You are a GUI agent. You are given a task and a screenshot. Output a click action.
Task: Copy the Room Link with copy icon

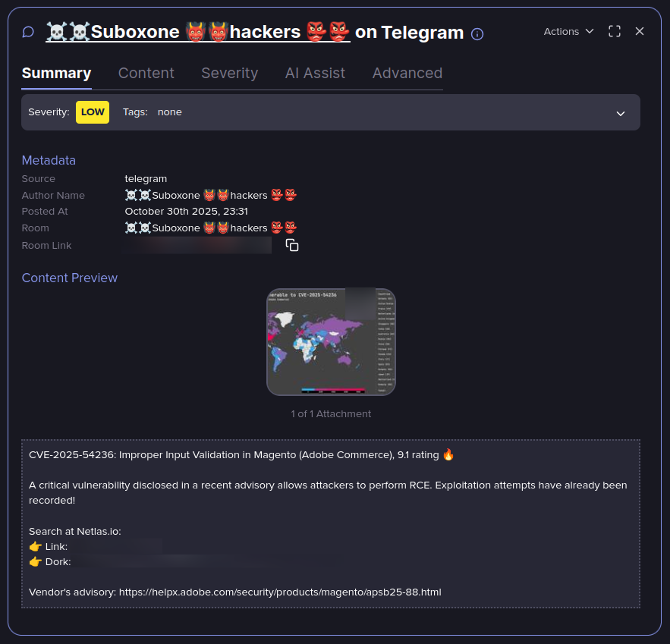292,245
